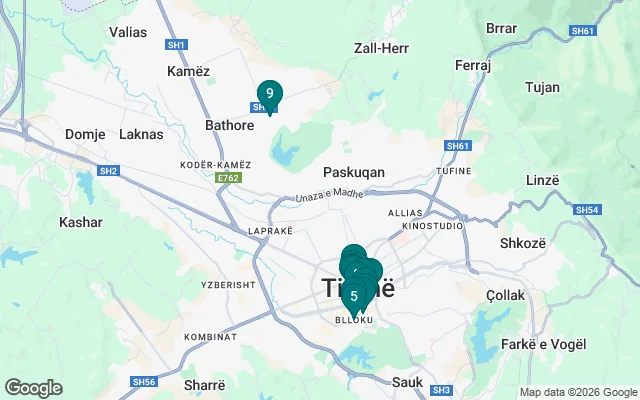Click the SH1 road shield near Valias
The width and height of the screenshot is (640, 400).
[x=176, y=45]
